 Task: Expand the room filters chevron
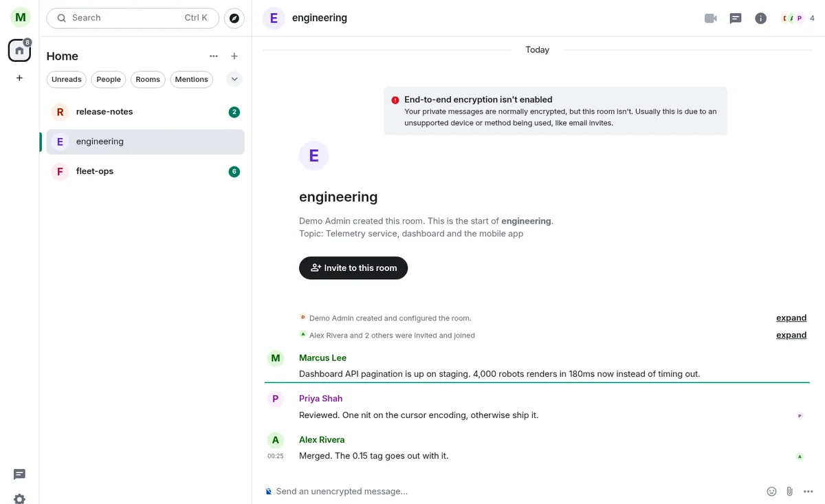234,79
